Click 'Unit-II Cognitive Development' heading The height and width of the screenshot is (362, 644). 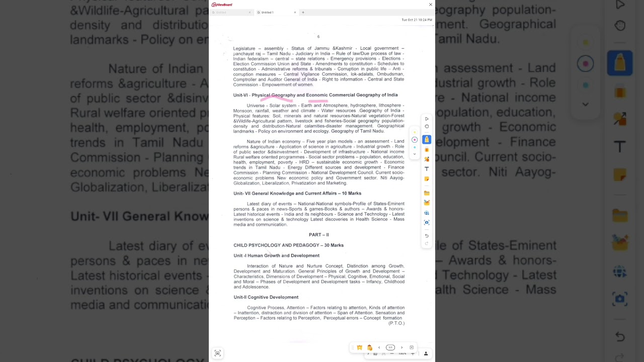point(266,297)
